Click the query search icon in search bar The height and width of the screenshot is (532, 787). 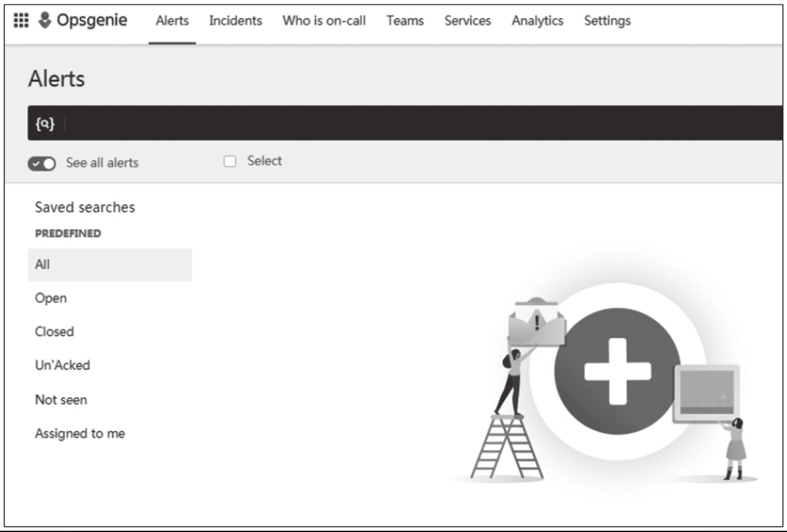45,124
